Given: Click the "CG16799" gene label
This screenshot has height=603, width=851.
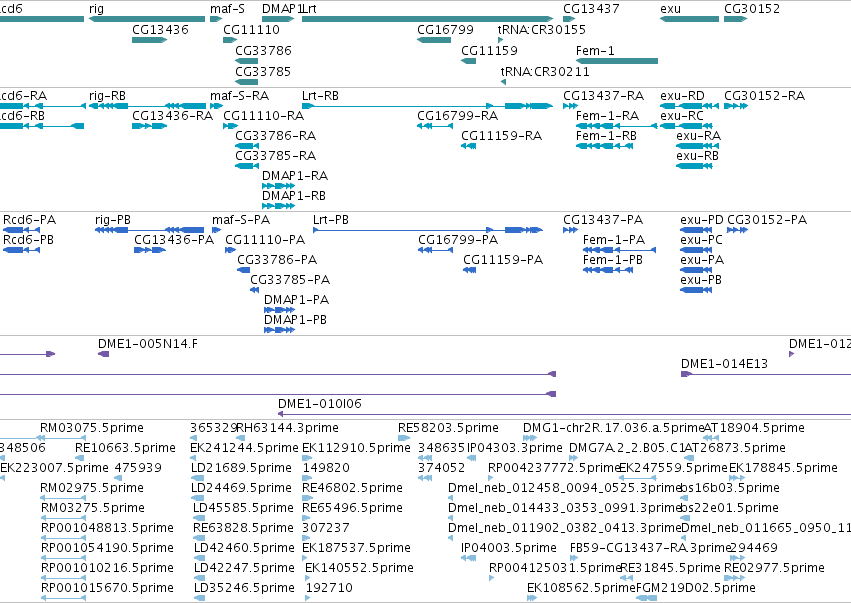Looking at the screenshot, I should point(445,29).
